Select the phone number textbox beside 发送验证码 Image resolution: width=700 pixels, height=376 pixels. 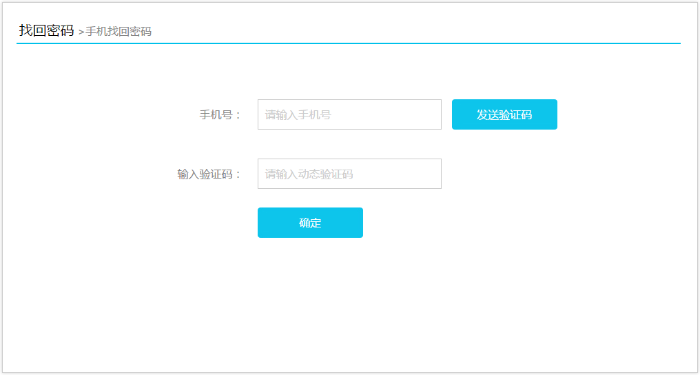pyautogui.click(x=350, y=114)
